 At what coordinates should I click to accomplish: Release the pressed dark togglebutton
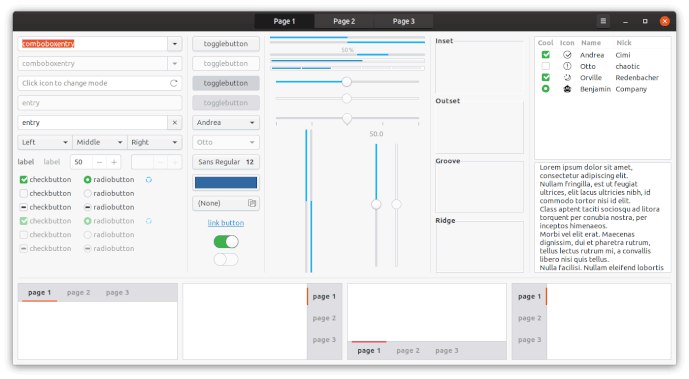tap(226, 83)
